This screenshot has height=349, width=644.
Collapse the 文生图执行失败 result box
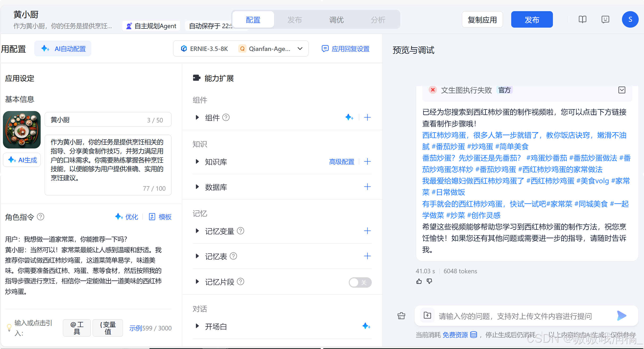(622, 90)
